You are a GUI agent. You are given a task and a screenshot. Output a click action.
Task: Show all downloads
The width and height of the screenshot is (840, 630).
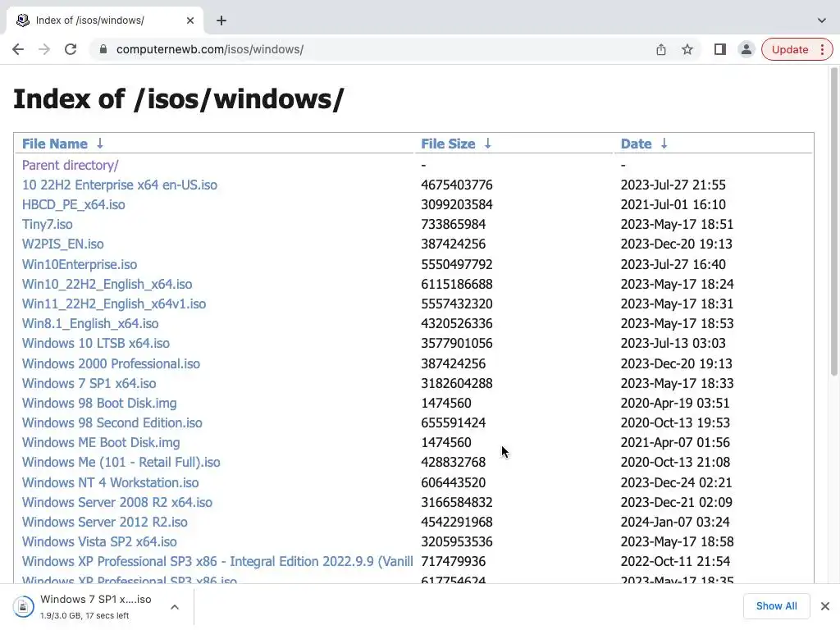click(776, 606)
